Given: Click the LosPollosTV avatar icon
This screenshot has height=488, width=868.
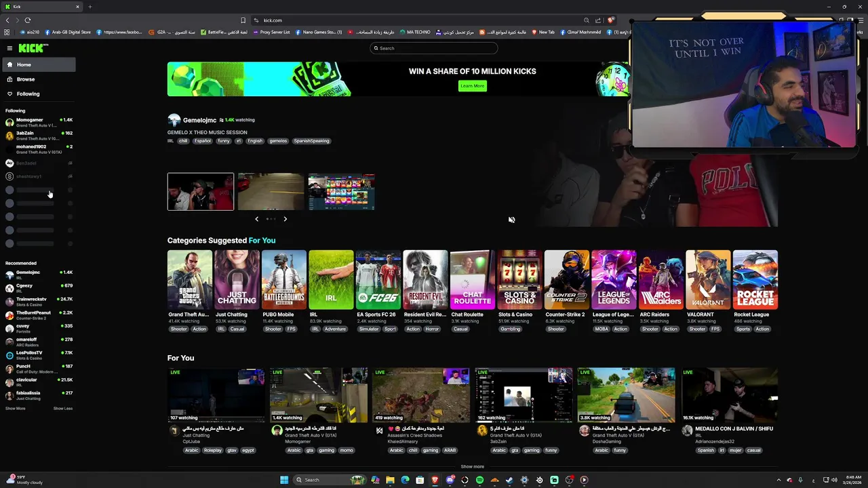Looking at the screenshot, I should pyautogui.click(x=9, y=355).
